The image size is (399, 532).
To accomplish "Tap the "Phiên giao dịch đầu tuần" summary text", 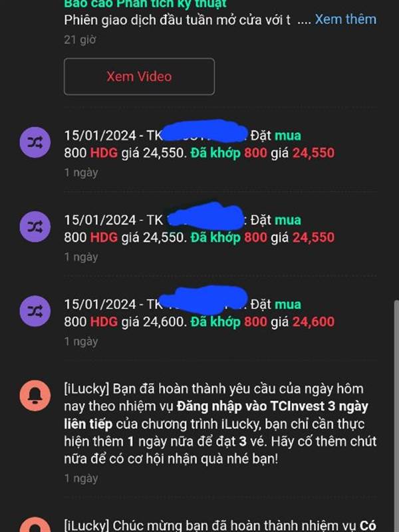I will 177,20.
